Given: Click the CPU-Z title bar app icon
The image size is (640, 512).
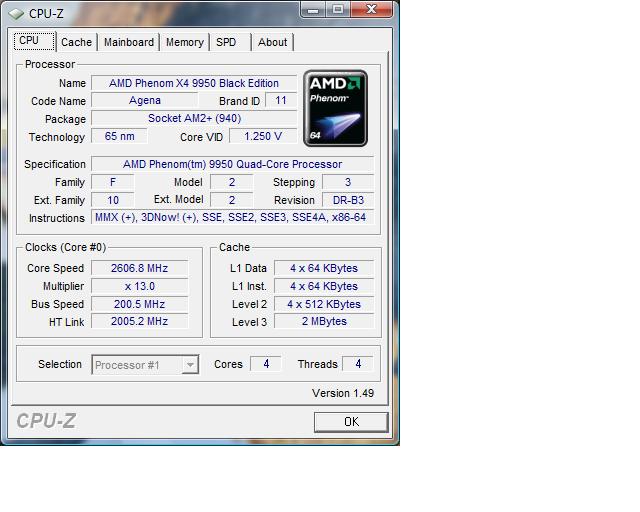Looking at the screenshot, I should pyautogui.click(x=16, y=14).
